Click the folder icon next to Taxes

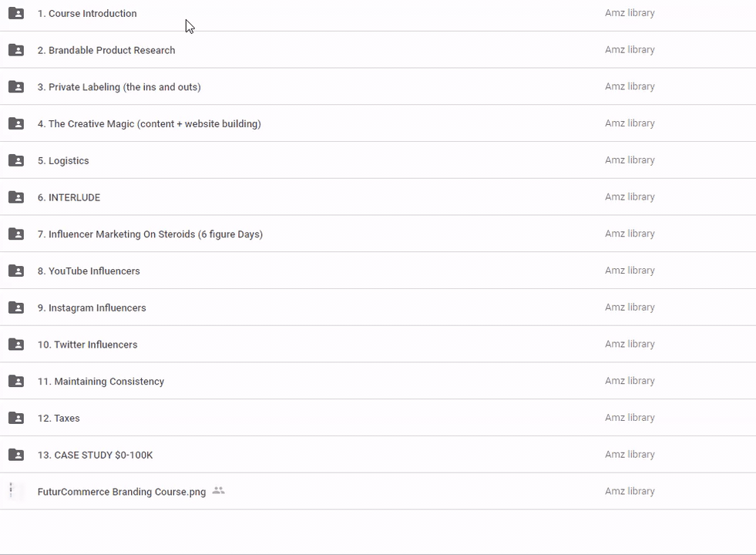click(16, 418)
